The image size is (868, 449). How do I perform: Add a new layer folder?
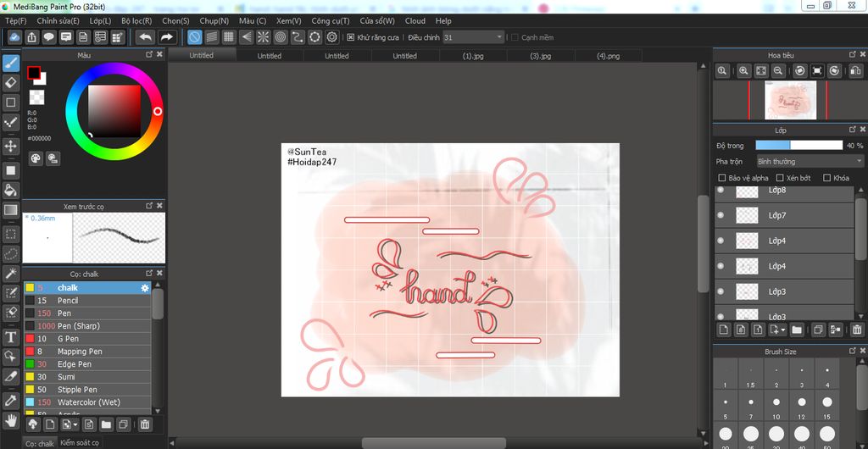(797, 330)
